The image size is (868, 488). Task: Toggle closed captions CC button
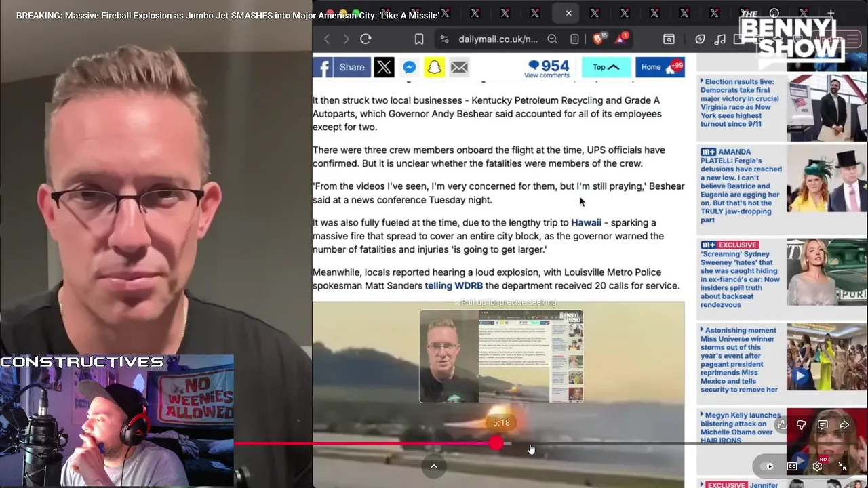point(792,466)
